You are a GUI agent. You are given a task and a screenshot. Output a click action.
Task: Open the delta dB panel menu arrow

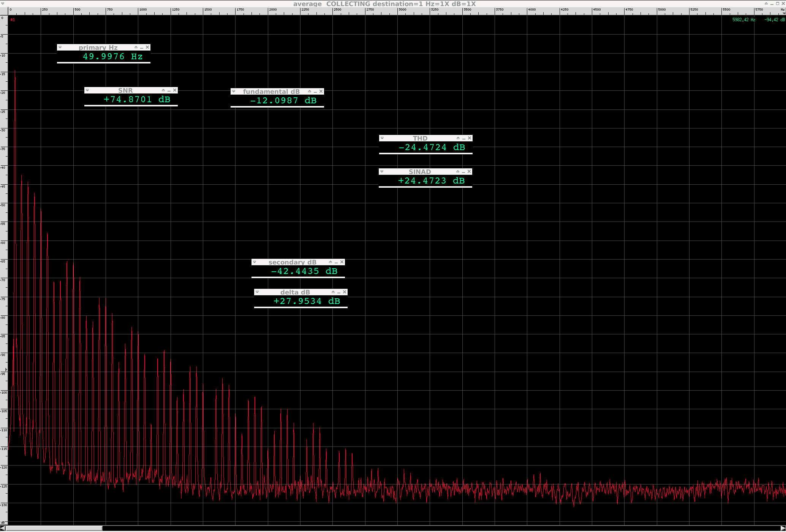[x=257, y=292]
